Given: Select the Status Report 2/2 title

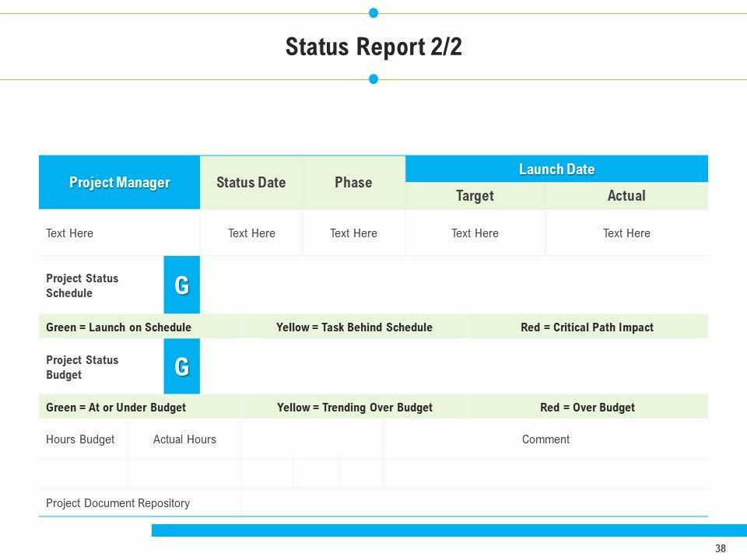Looking at the screenshot, I should (x=373, y=47).
